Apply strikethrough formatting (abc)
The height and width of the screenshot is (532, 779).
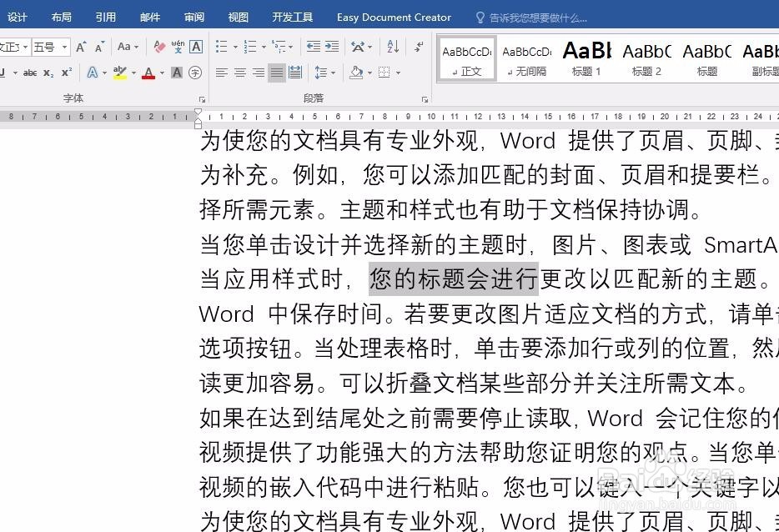click(30, 73)
